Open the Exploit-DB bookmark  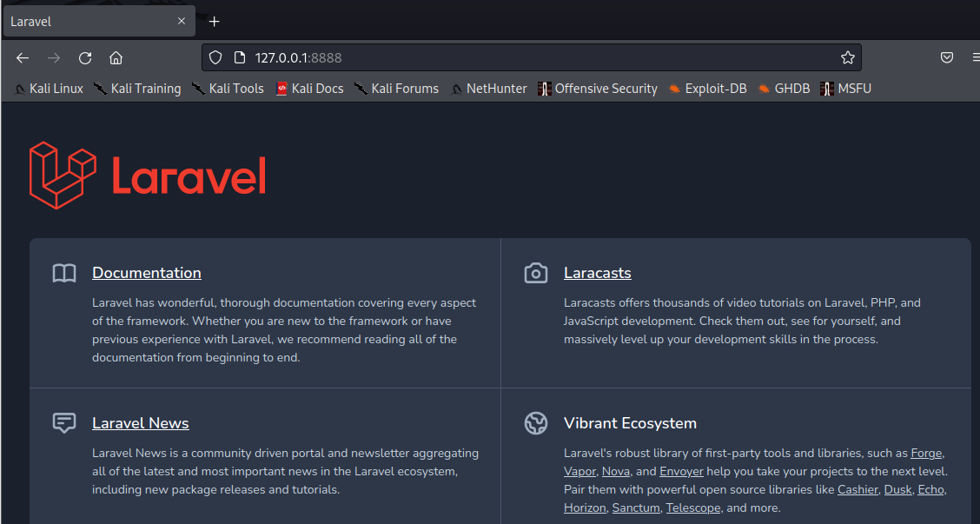tap(707, 89)
